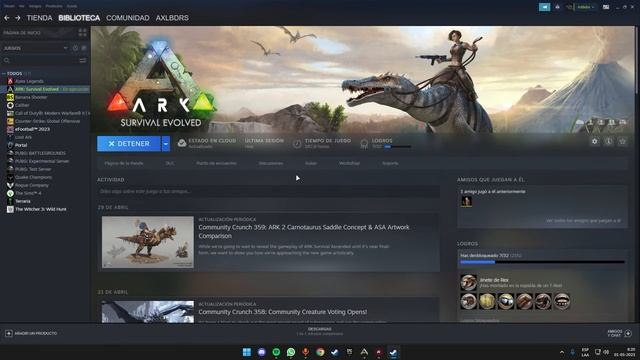Open the JUEGOS filter dropdown

pos(35,48)
